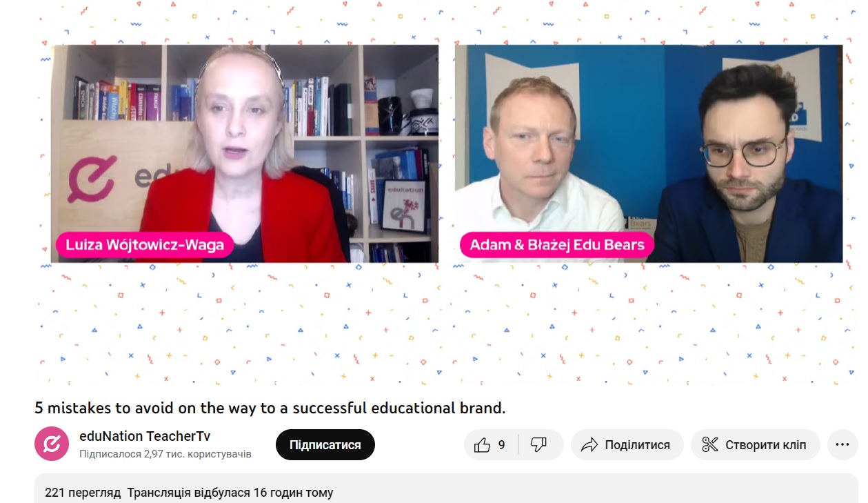
Task: Click the video title about 5 mistakes
Action: [270, 408]
